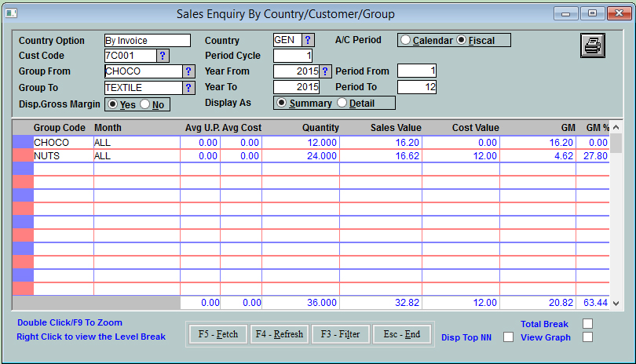Open lookup help beside Country field
The image size is (636, 364).
click(x=308, y=40)
